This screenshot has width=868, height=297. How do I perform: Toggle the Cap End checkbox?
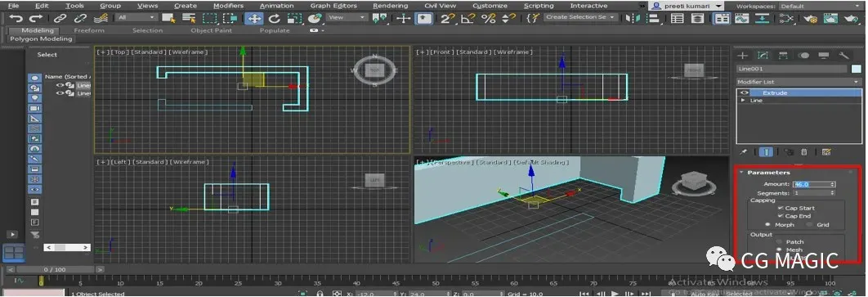click(x=780, y=216)
